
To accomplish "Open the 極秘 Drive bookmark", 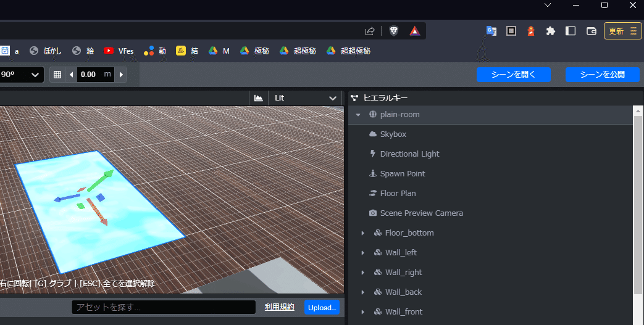I will tap(254, 51).
